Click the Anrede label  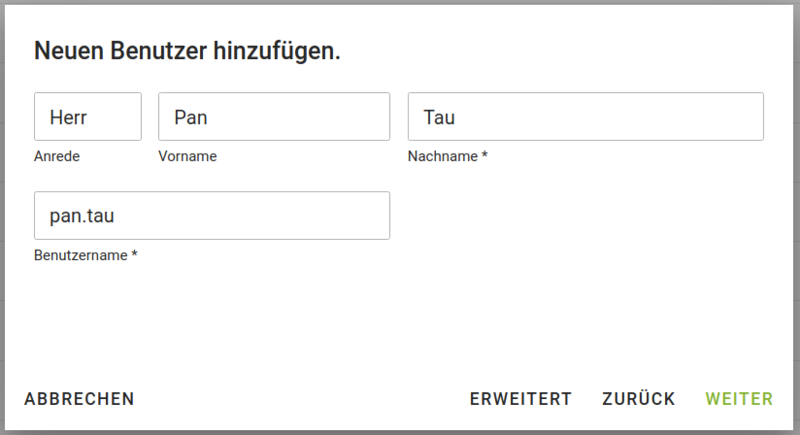click(x=57, y=156)
